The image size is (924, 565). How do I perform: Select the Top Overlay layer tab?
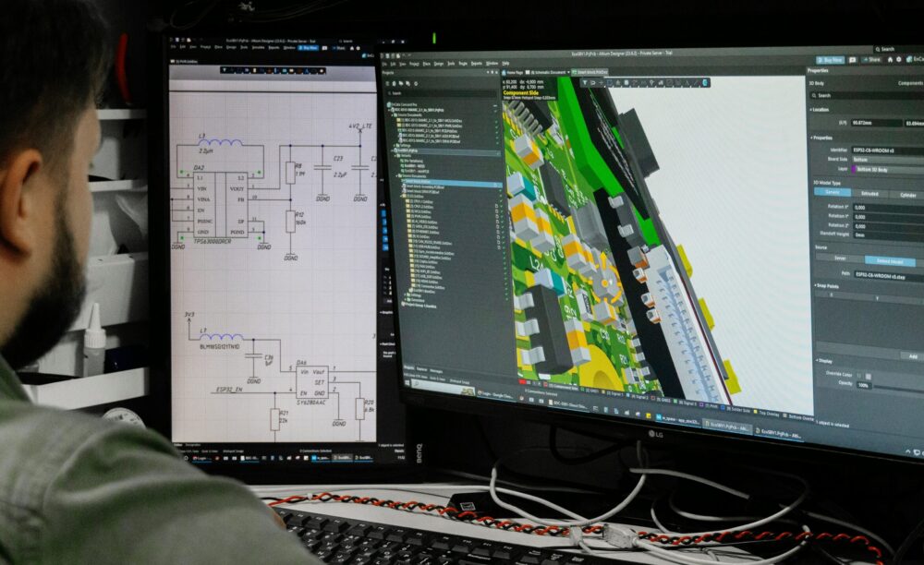tap(764, 414)
